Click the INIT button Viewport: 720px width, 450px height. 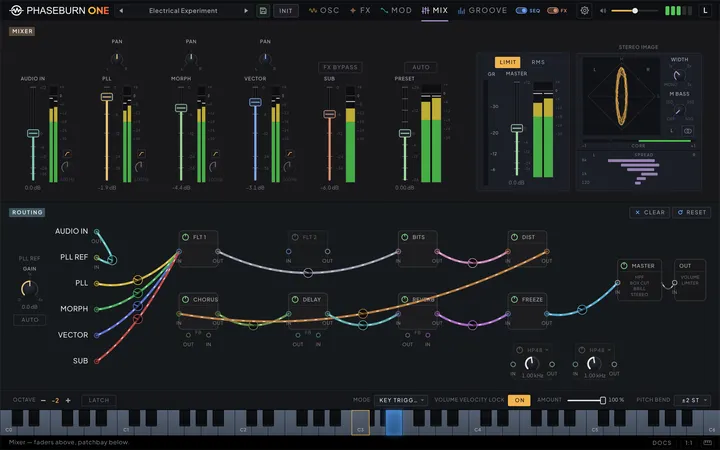pos(286,11)
